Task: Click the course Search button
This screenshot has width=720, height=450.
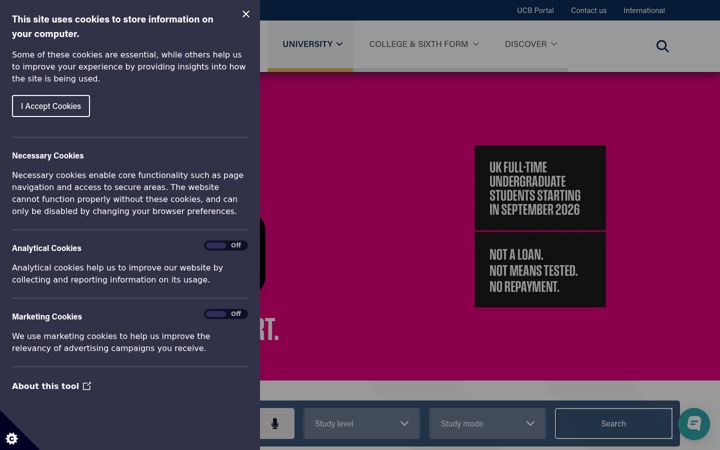Action: pos(613,423)
